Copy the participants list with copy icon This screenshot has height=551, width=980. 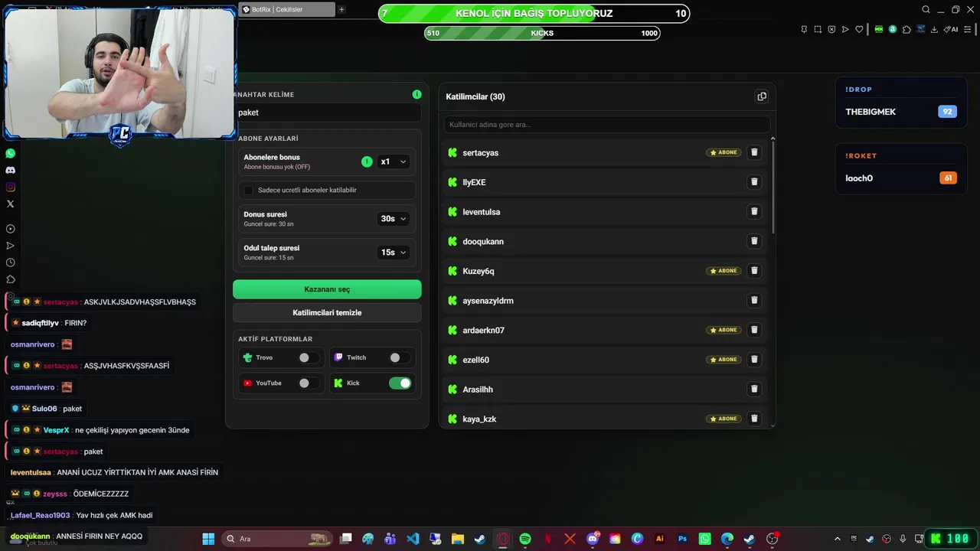[x=761, y=96]
